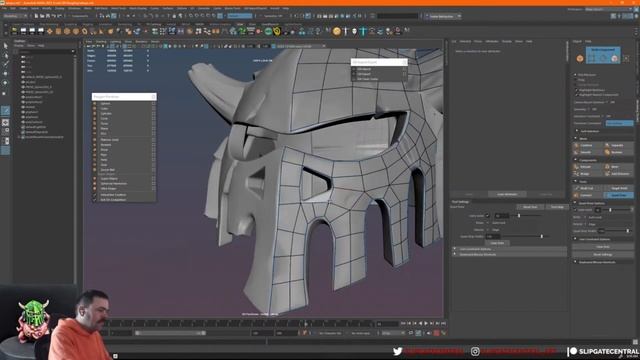Pick the Torus primitive entry

104,123
